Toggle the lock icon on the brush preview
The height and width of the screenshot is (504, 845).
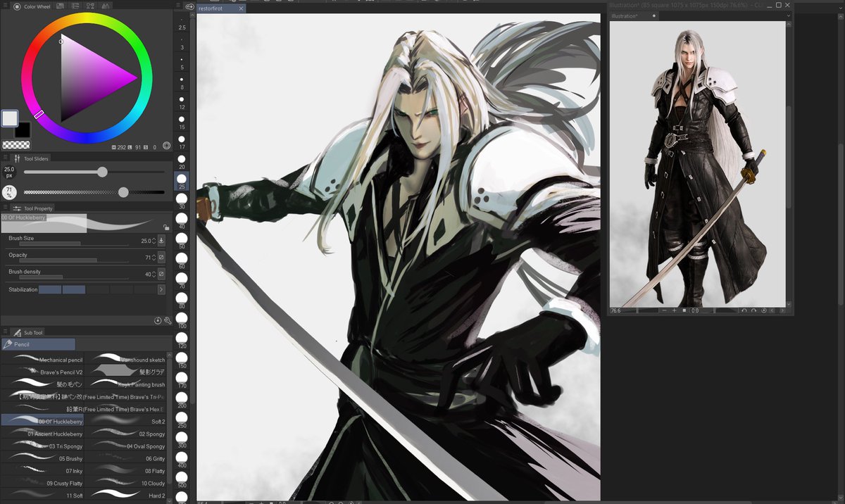coord(165,227)
